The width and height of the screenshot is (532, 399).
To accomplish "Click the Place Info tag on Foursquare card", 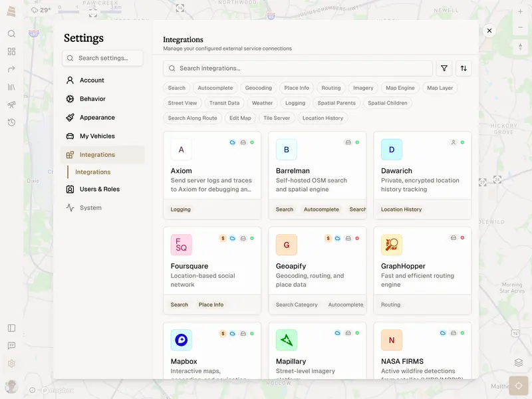I will [x=211, y=305].
